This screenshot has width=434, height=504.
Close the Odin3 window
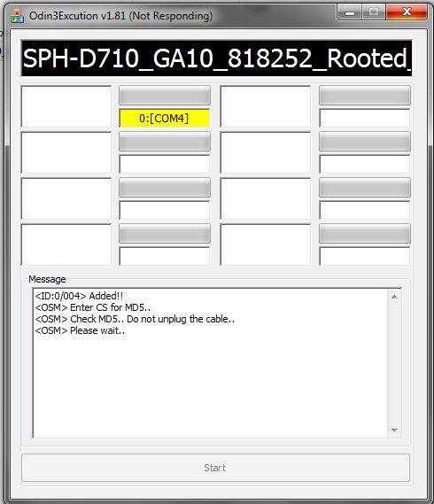[x=407, y=12]
